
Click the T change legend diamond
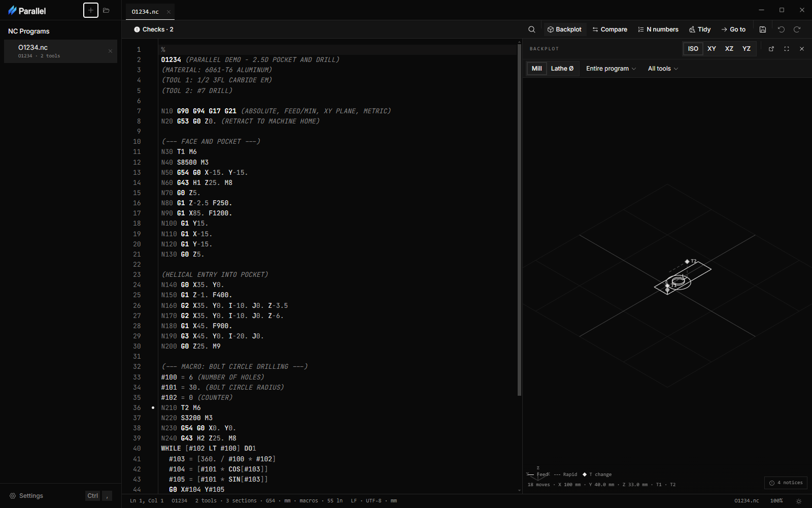pyautogui.click(x=585, y=474)
